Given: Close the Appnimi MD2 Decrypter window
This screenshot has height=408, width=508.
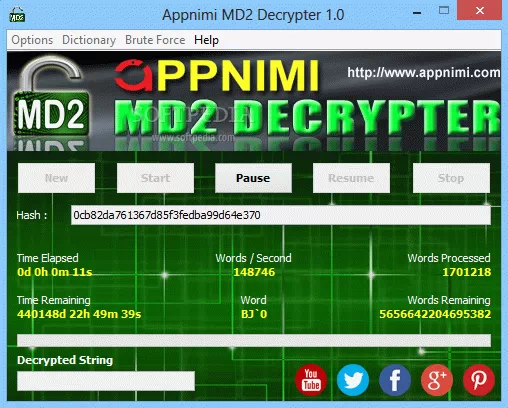Looking at the screenshot, I should (480, 11).
